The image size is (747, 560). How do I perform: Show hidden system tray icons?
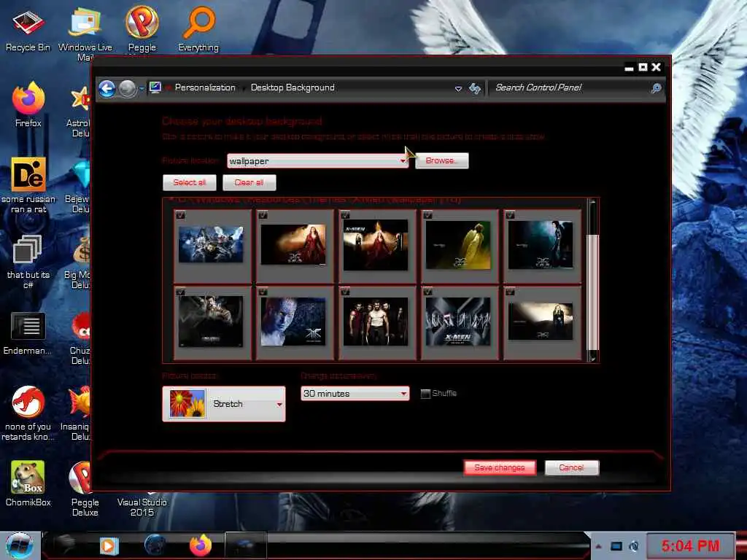(598, 546)
